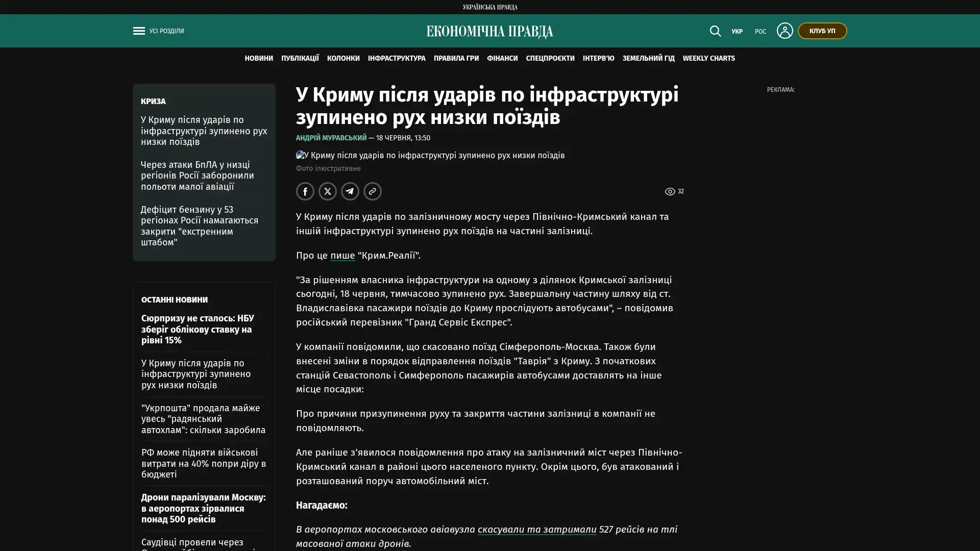This screenshot has height=551, width=980.
Task: Open story on РФ raising military spending 40%
Action: click(x=204, y=463)
